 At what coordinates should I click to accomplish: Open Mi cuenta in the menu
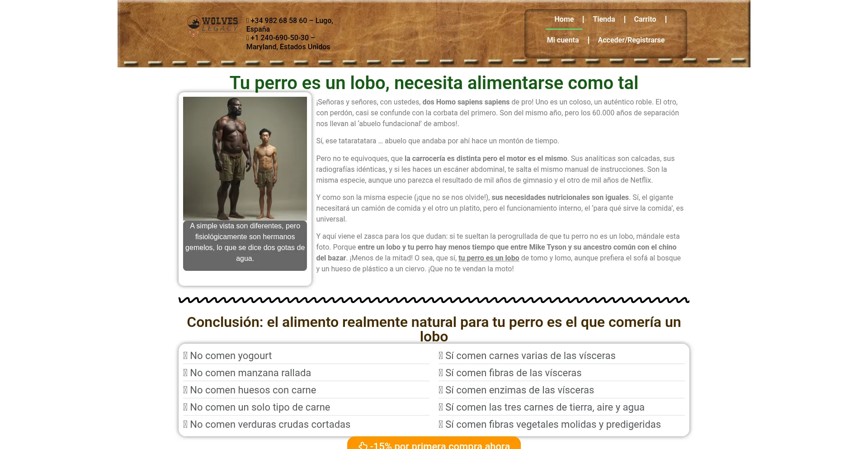[563, 40]
